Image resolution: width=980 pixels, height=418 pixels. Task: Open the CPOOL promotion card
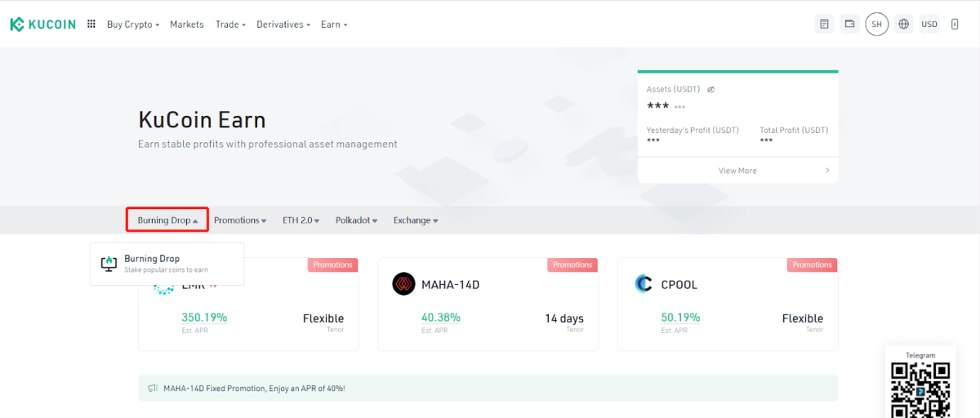pyautogui.click(x=728, y=305)
